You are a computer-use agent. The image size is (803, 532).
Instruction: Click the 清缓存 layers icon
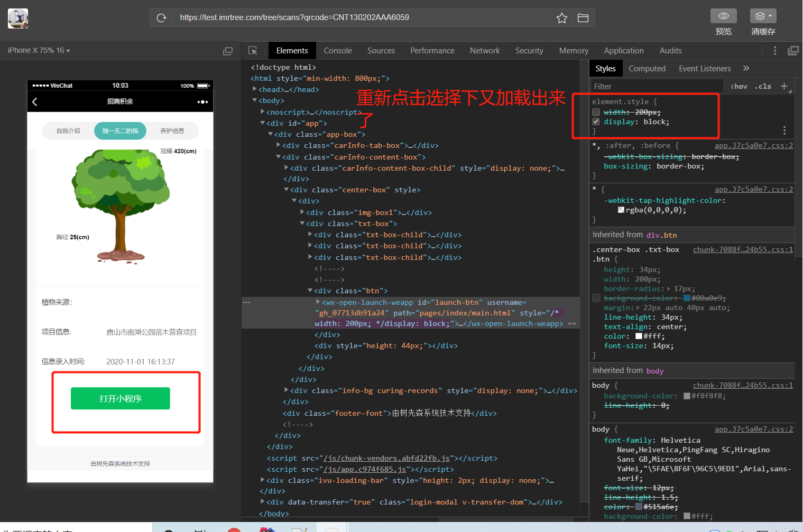coord(763,16)
